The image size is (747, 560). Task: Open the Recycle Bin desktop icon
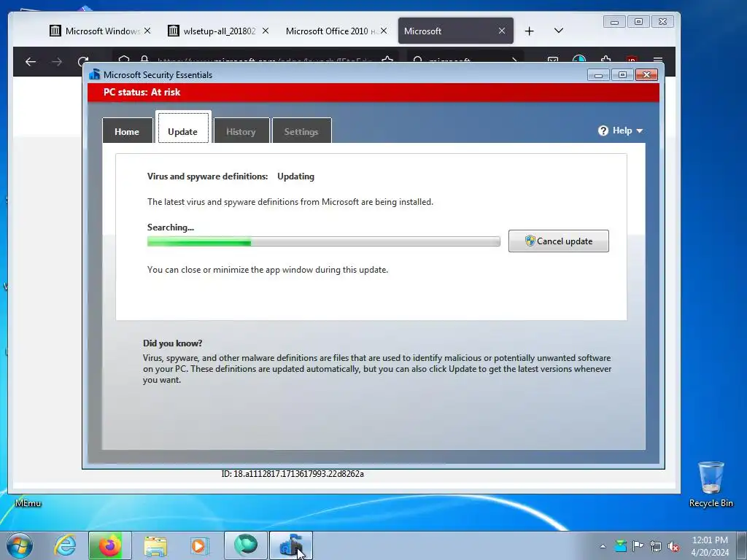pos(711,484)
